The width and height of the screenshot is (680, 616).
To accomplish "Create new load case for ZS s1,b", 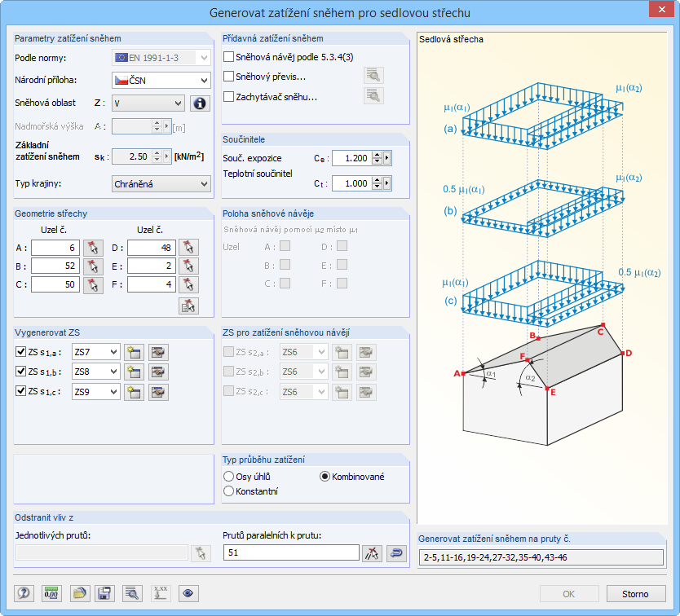I will pos(134,372).
